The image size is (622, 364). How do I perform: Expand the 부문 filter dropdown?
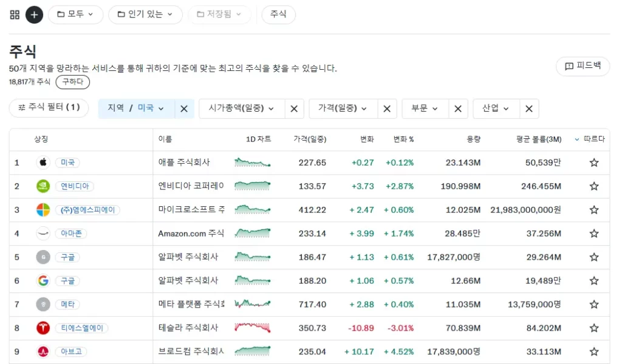425,109
